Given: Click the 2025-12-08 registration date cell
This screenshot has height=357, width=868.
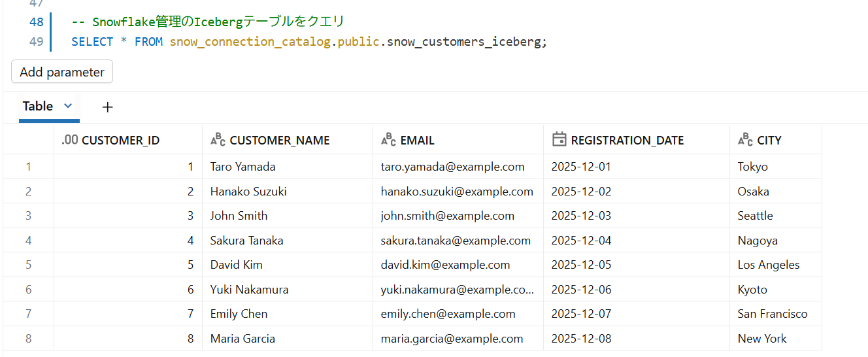Looking at the screenshot, I should 581,339.
